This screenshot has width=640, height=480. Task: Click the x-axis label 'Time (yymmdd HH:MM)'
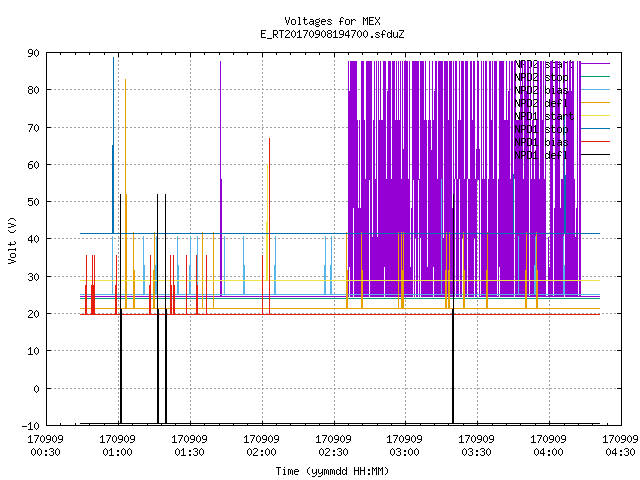(332, 471)
